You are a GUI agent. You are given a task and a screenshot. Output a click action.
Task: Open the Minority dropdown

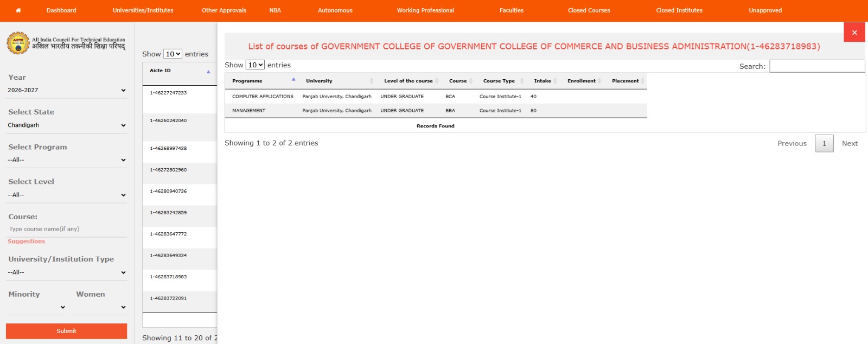coord(36,307)
